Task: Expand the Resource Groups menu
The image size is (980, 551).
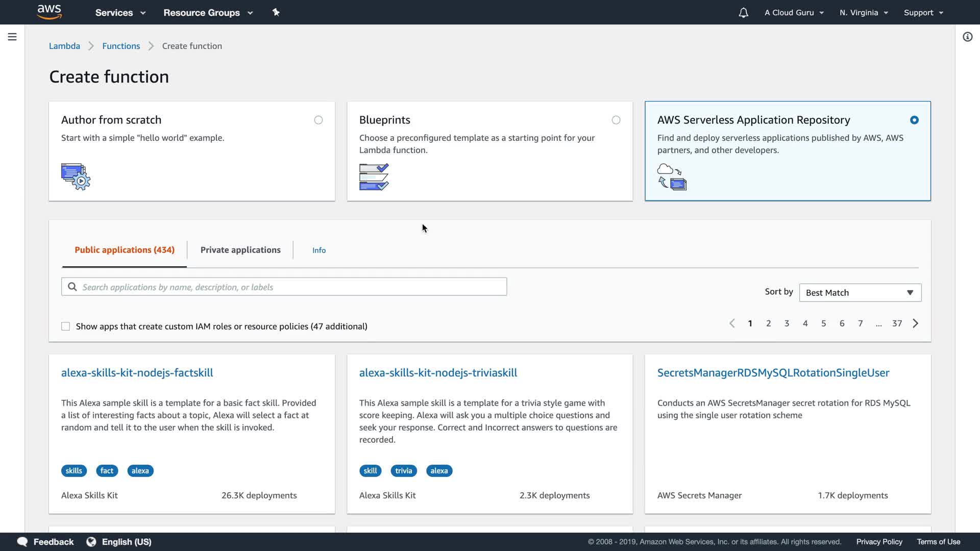Action: click(208, 13)
